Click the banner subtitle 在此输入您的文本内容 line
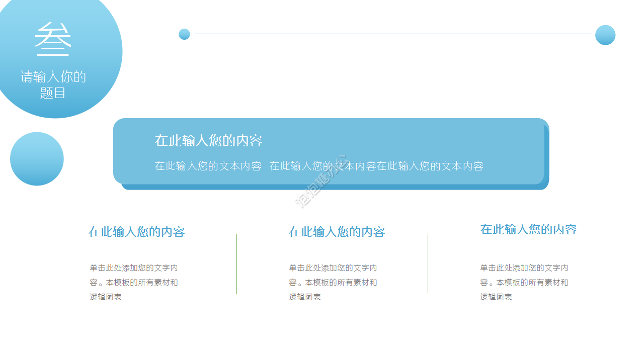644x362 pixels. 319,166
